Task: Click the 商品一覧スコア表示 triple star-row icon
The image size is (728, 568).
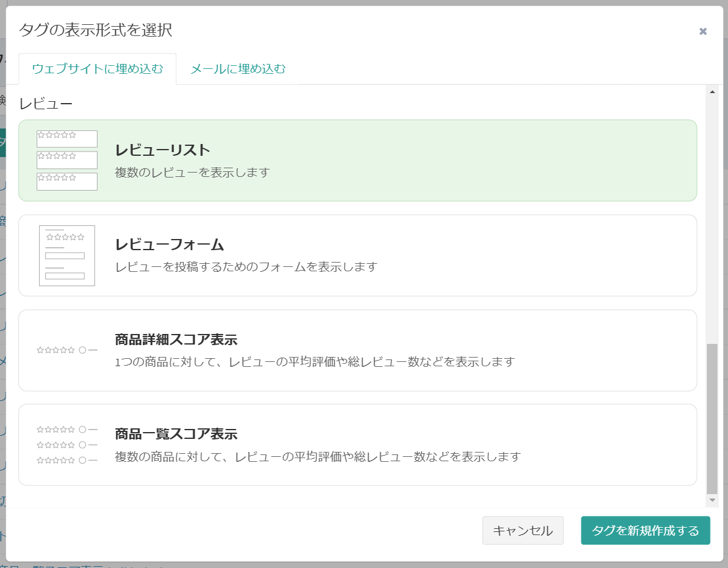Action: coord(67,444)
